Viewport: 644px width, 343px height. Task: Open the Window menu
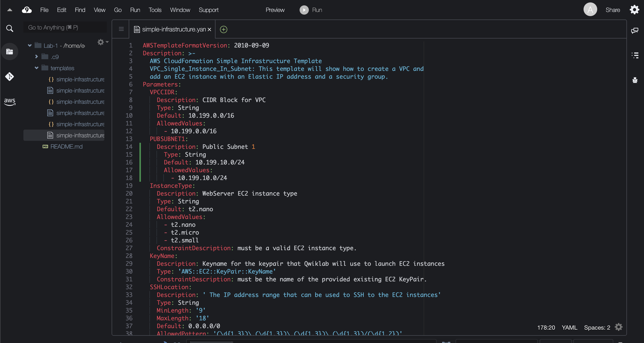(x=180, y=10)
